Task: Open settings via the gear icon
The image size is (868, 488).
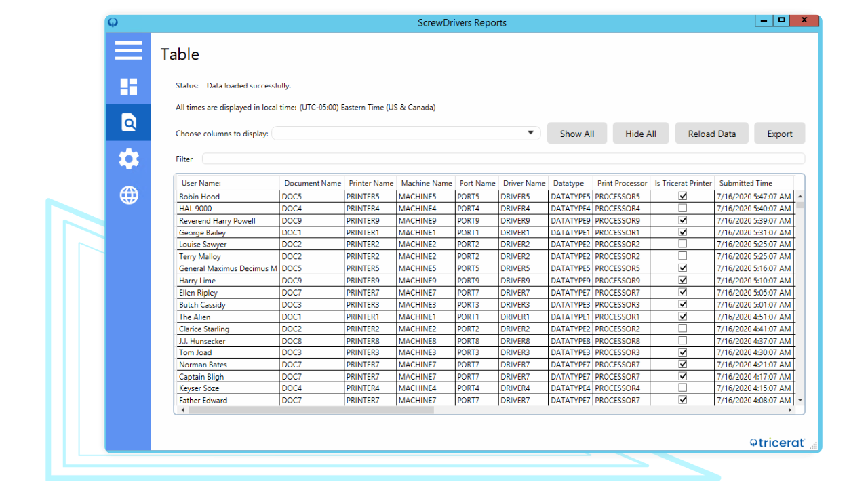Action: click(128, 159)
